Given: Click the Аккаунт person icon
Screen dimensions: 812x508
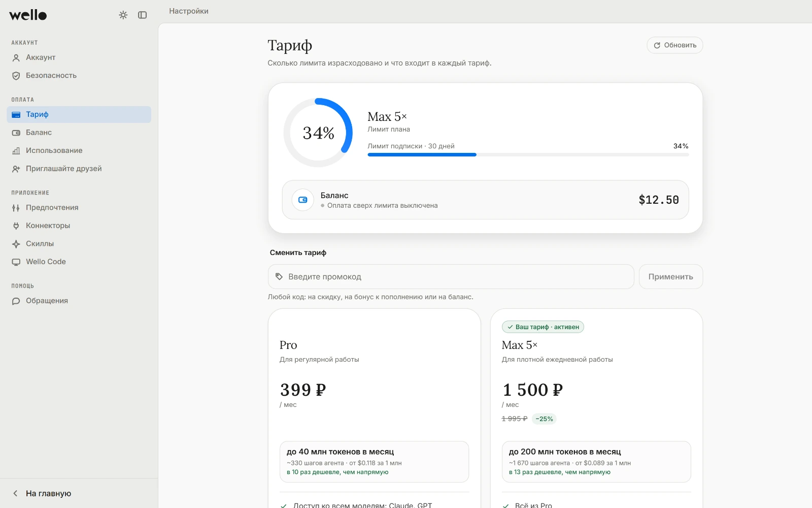Looking at the screenshot, I should pos(16,58).
